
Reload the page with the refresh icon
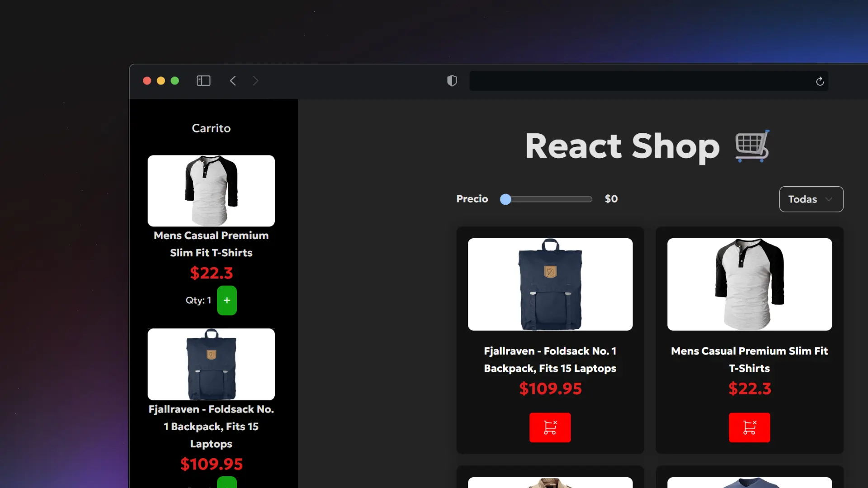point(820,81)
